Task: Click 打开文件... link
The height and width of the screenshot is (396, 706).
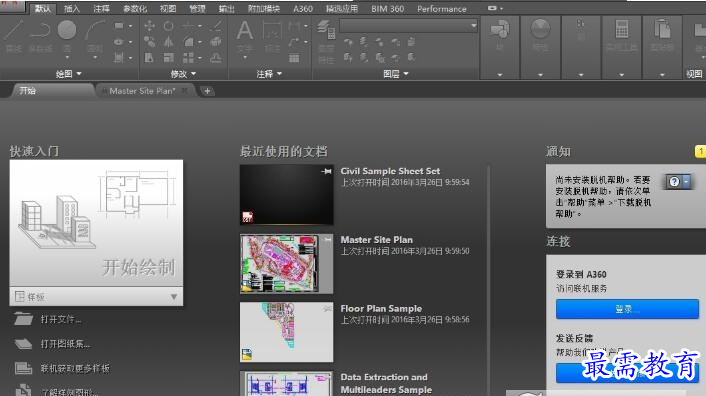Action: coord(61,320)
